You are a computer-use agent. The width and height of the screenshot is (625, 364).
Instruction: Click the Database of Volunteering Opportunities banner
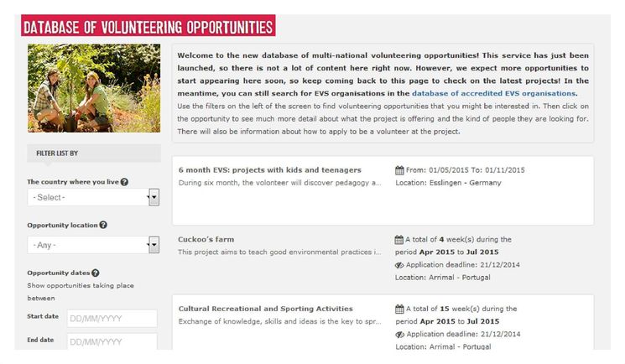tap(148, 26)
